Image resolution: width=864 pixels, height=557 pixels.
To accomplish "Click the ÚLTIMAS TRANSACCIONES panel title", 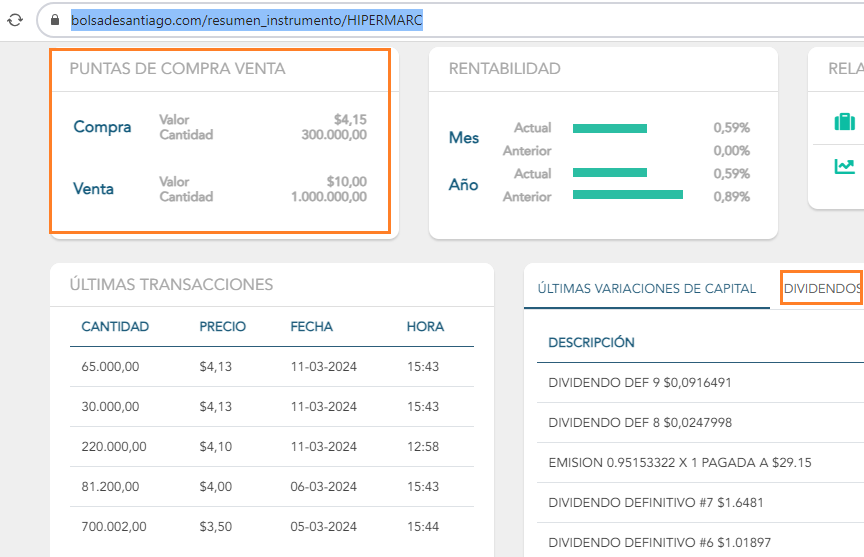I will [x=171, y=285].
